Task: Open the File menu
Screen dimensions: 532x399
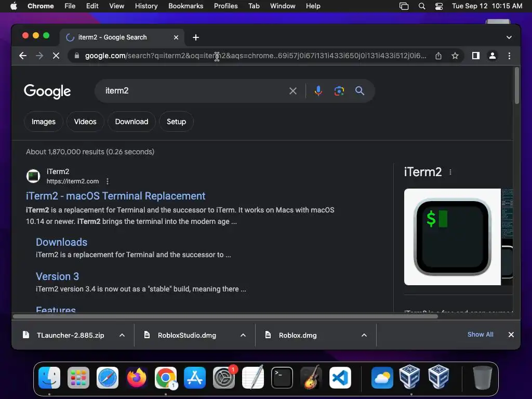Action: [x=70, y=6]
